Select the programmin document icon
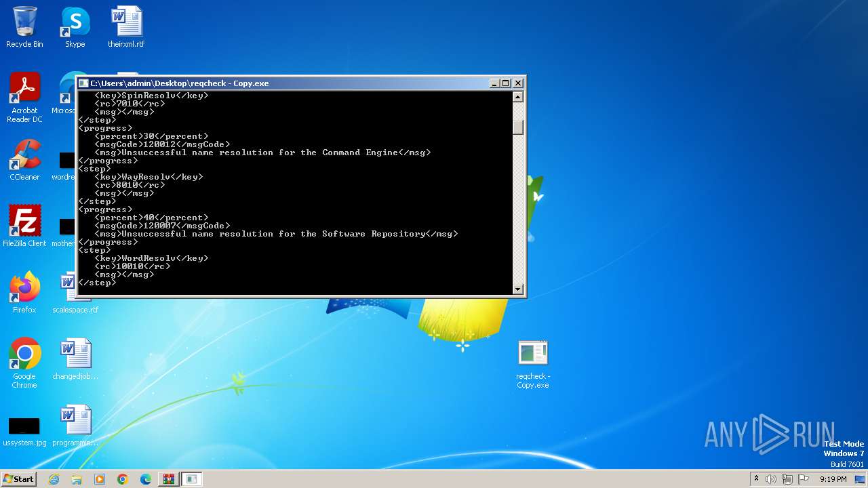The width and height of the screenshot is (868, 488). (x=75, y=426)
